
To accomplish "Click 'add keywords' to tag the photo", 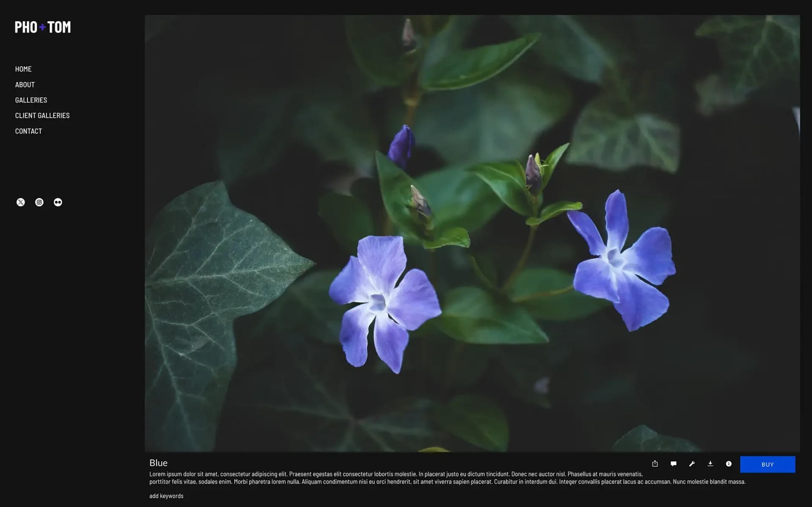I will (x=166, y=496).
